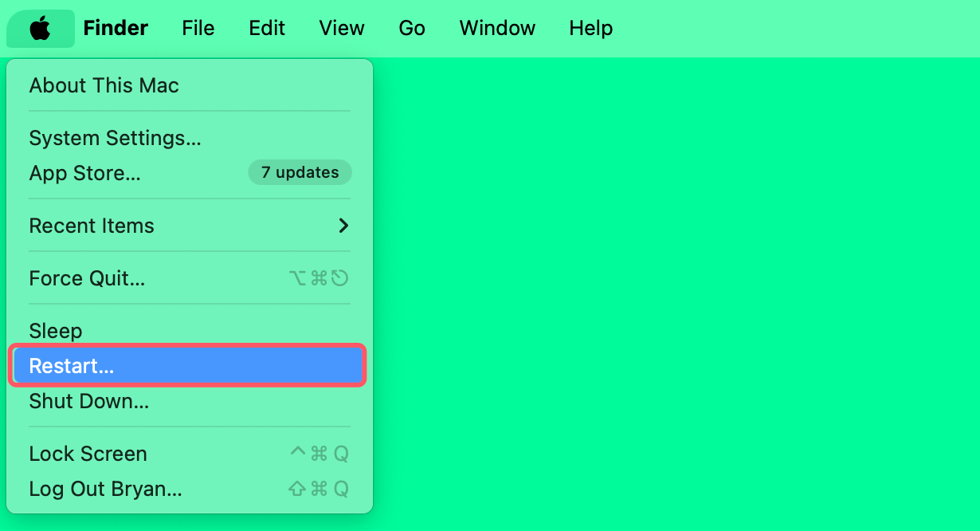
Task: Open the File menu
Action: tap(198, 29)
